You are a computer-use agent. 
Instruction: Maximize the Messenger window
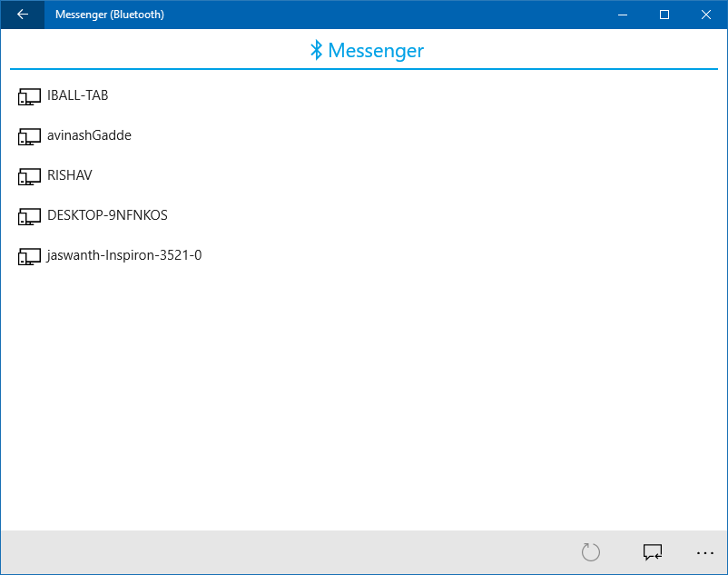[x=664, y=15]
